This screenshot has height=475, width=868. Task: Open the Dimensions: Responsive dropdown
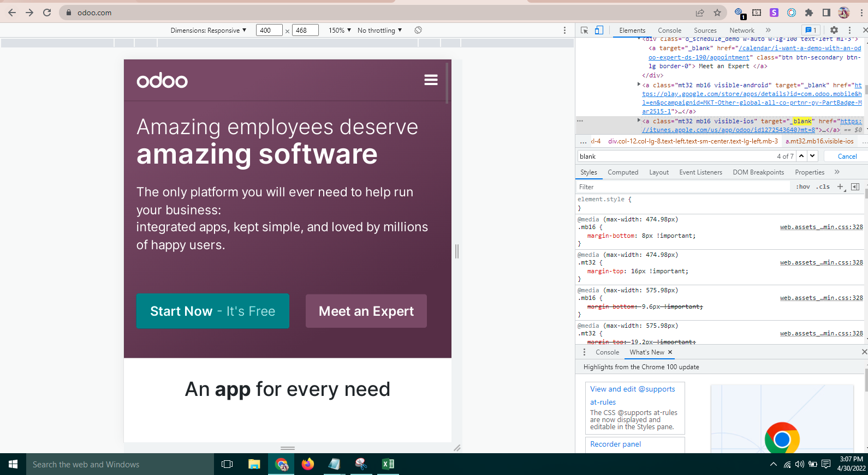click(208, 31)
